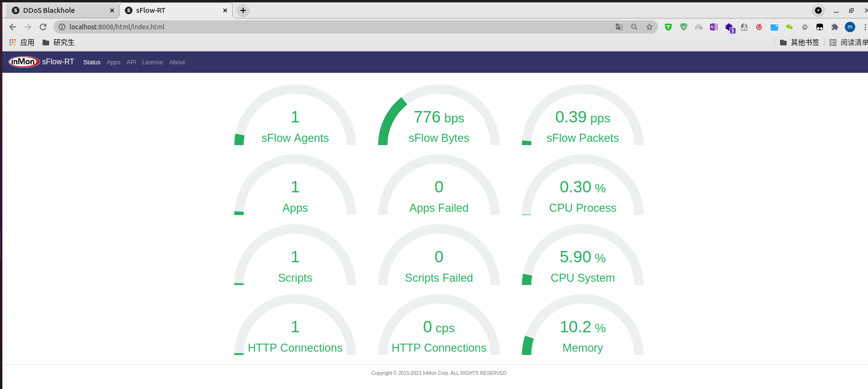Click the sFlow Bytes 776 bps gauge
This screenshot has height=389, width=868.
[439, 115]
